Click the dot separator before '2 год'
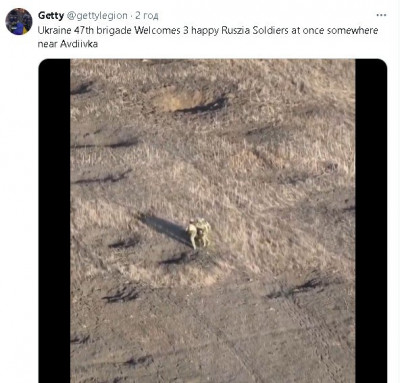Image resolution: width=400 pixels, height=383 pixels. pyautogui.click(x=131, y=16)
